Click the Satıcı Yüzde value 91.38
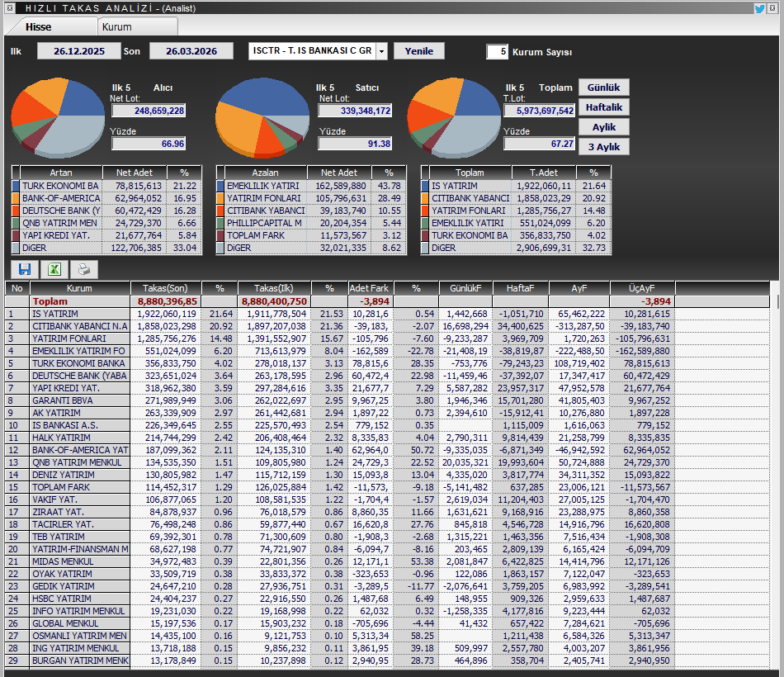This screenshot has width=784, height=677. [x=355, y=144]
